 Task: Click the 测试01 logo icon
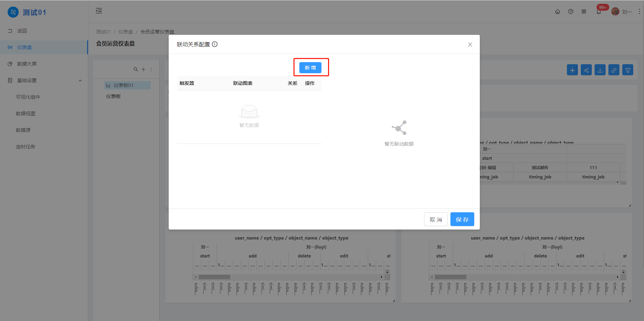[13, 12]
